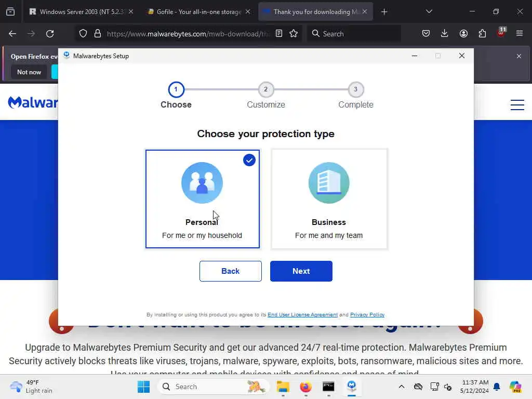Click the Next button in setup
Image resolution: width=532 pixels, height=399 pixels.
(x=301, y=271)
